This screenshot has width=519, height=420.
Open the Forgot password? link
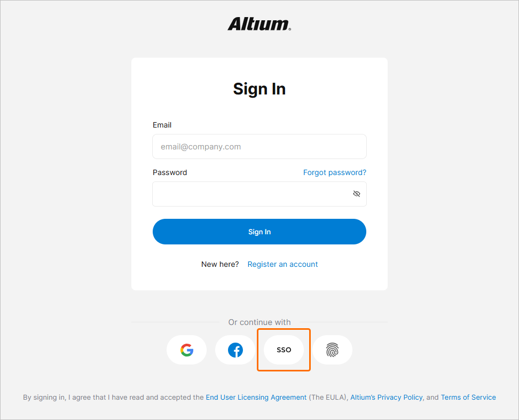335,172
